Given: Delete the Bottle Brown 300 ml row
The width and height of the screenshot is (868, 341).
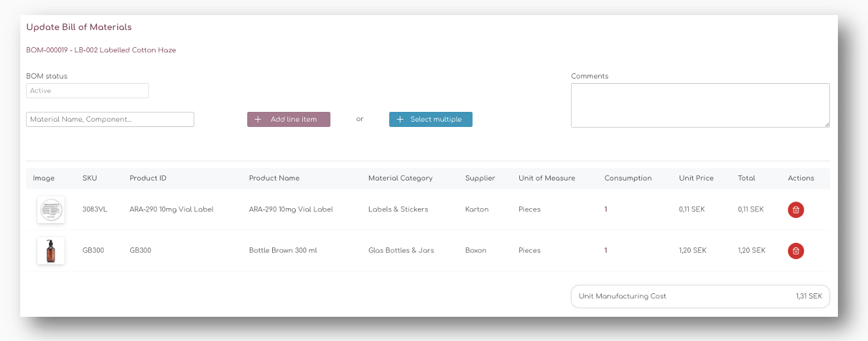Looking at the screenshot, I should pyautogui.click(x=795, y=251).
